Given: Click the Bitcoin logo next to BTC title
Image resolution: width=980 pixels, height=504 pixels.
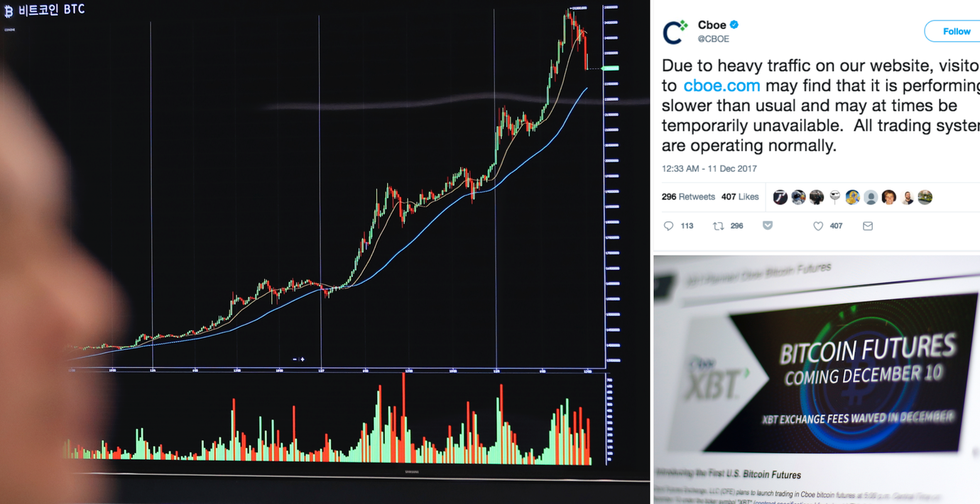Looking at the screenshot, I should (9, 11).
